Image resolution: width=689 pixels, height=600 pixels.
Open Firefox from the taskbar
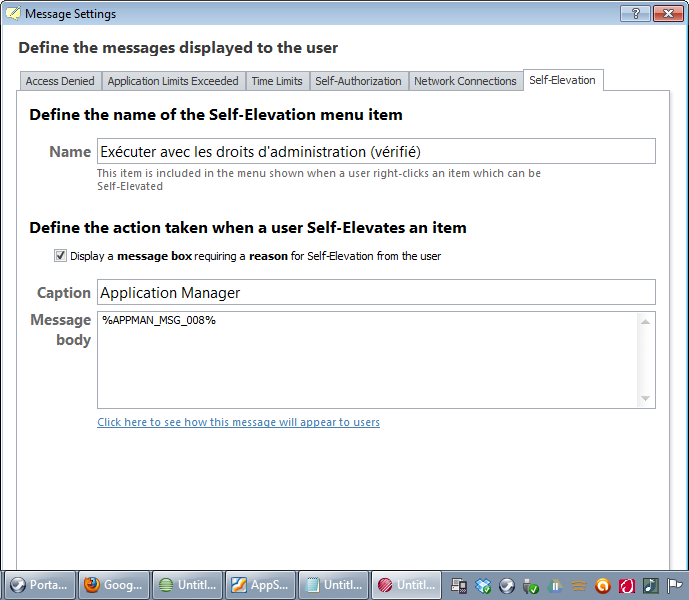pos(113,585)
